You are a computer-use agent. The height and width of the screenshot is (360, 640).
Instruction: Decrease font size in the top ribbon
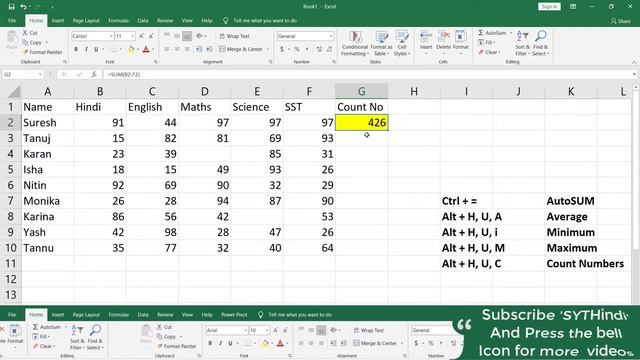151,36
